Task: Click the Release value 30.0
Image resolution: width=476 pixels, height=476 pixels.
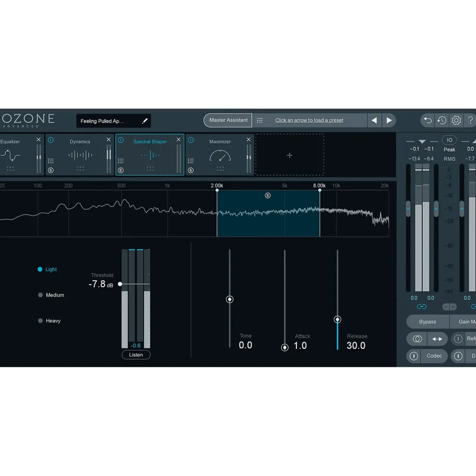Action: coord(356,346)
